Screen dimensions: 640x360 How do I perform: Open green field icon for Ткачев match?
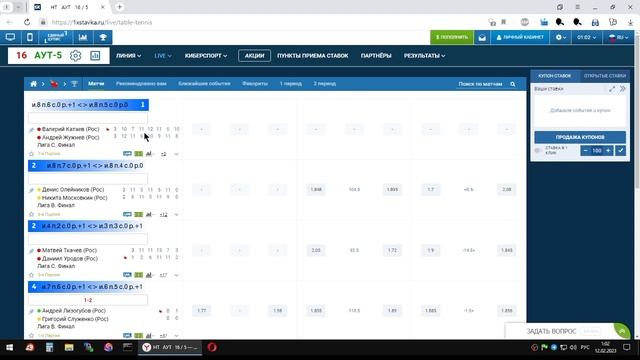(139, 275)
